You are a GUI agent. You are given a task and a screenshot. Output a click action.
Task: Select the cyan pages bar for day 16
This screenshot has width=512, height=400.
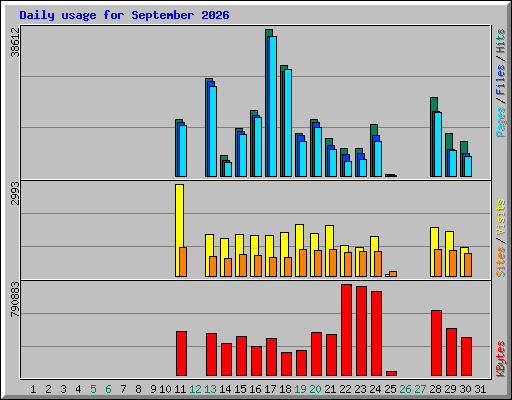click(258, 147)
